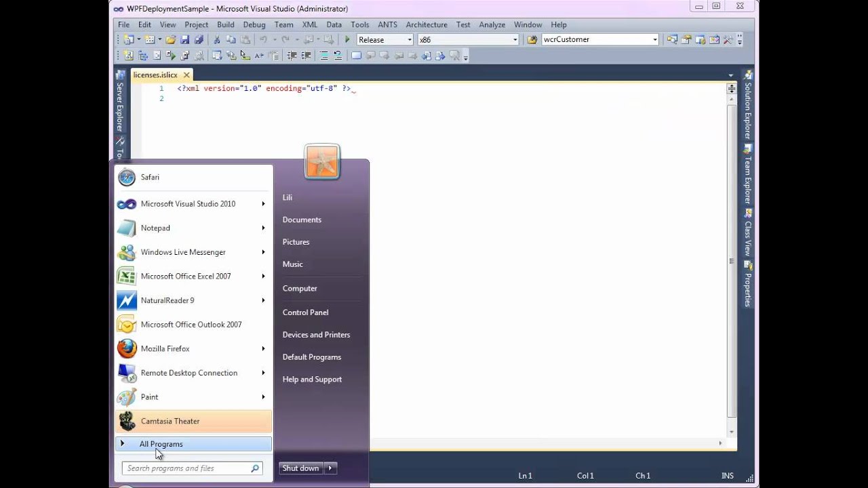Screen dimensions: 868x488
Task: Start debugging with the green play icon
Action: coord(347,39)
